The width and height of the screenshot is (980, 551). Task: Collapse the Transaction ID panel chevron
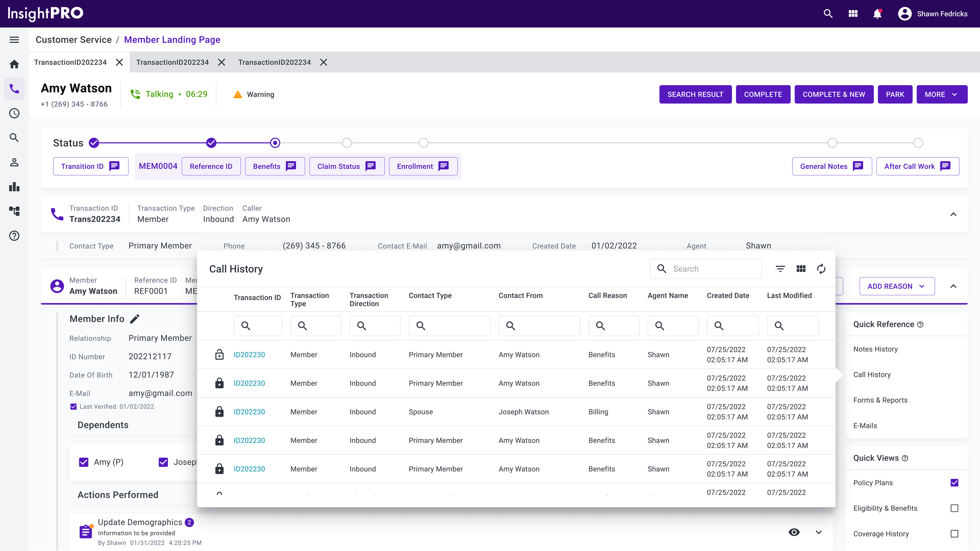pos(953,214)
